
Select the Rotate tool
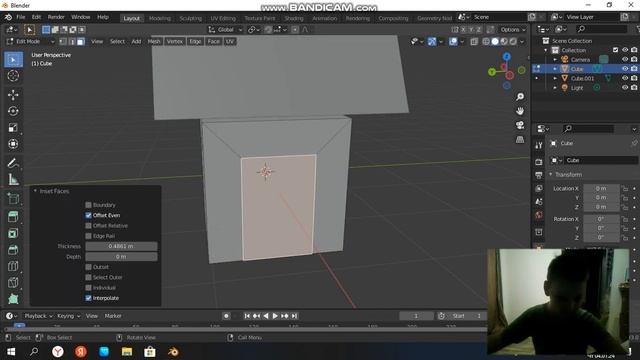pyautogui.click(x=13, y=111)
